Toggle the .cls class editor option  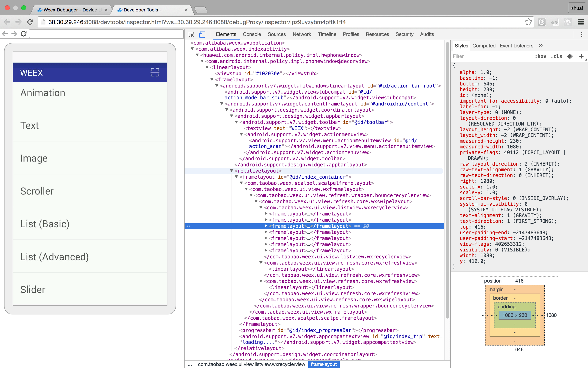point(556,56)
